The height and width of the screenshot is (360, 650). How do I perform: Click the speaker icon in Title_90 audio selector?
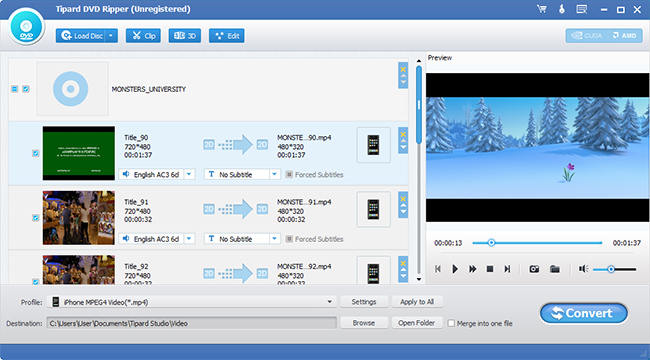click(126, 175)
